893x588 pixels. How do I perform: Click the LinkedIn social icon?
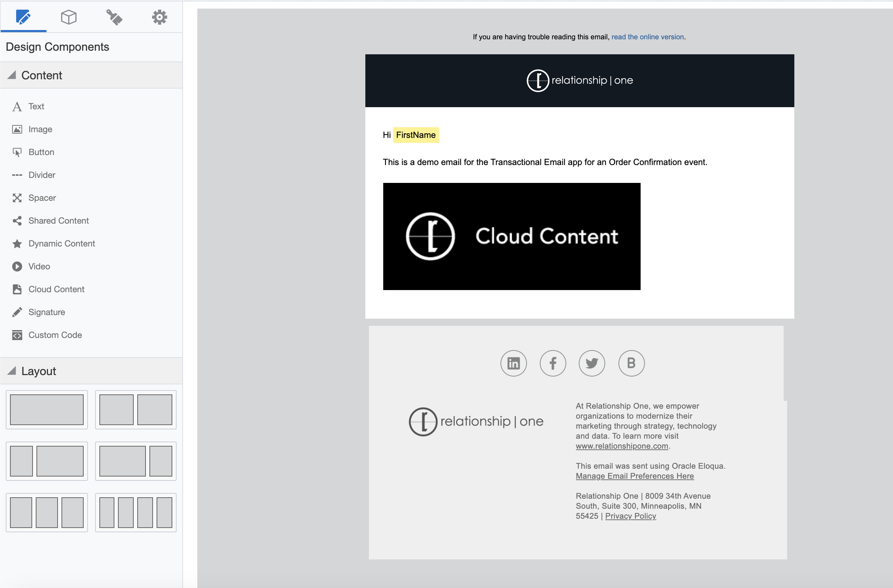pos(514,363)
